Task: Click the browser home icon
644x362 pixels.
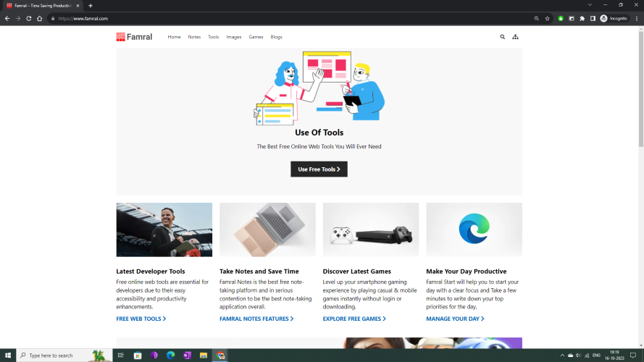Action: 39,19
